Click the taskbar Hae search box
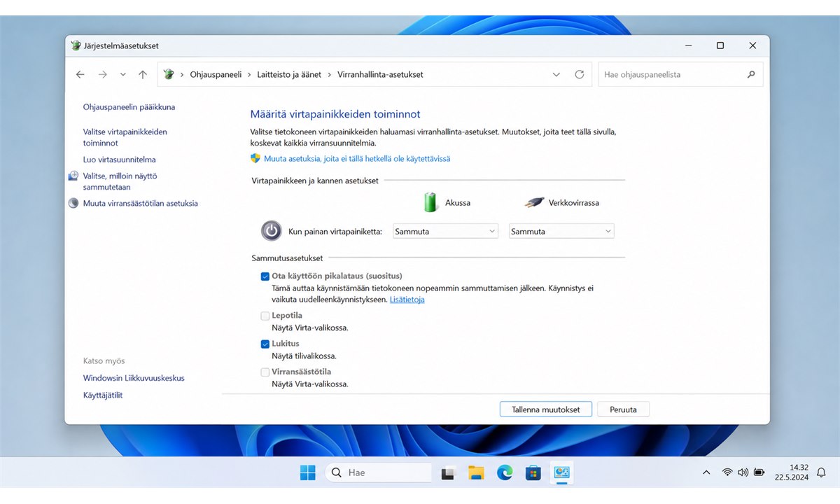Viewport: 840px width, 504px height. click(x=379, y=472)
